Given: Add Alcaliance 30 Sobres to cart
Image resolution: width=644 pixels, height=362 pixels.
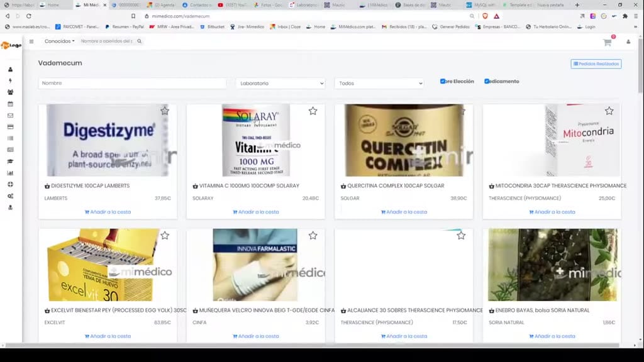Looking at the screenshot, I should [x=404, y=336].
